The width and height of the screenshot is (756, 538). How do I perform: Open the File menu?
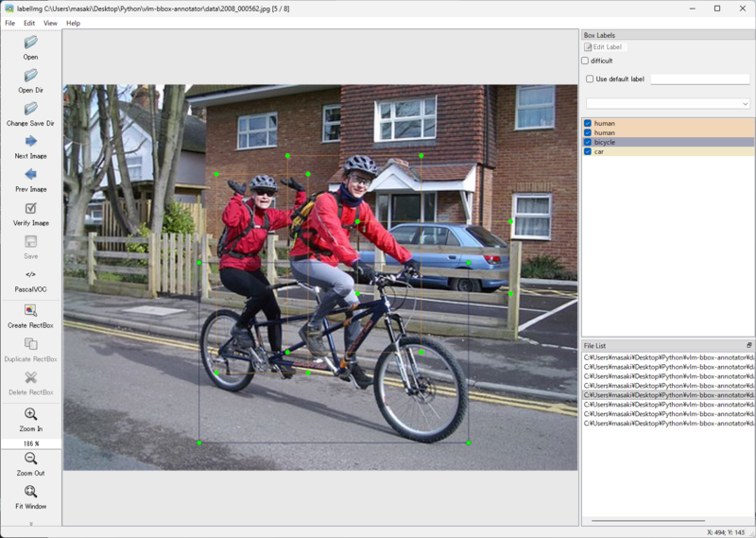pyautogui.click(x=10, y=23)
